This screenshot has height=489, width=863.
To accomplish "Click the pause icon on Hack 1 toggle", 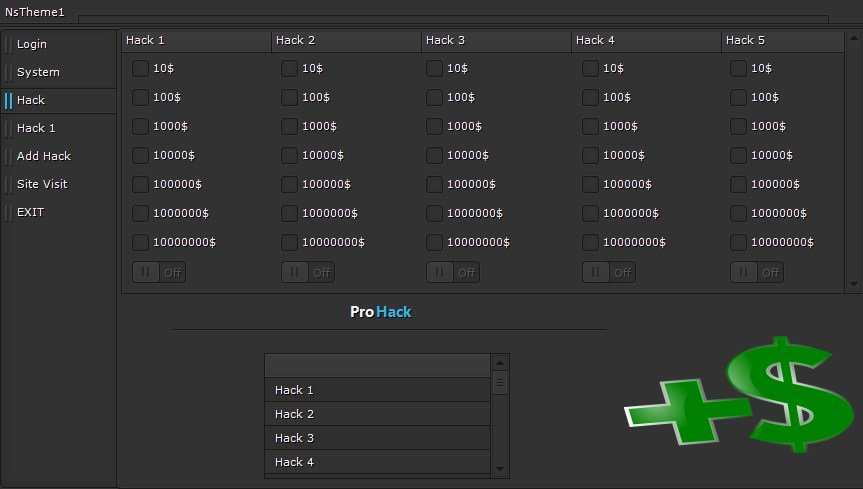I will click(x=145, y=272).
